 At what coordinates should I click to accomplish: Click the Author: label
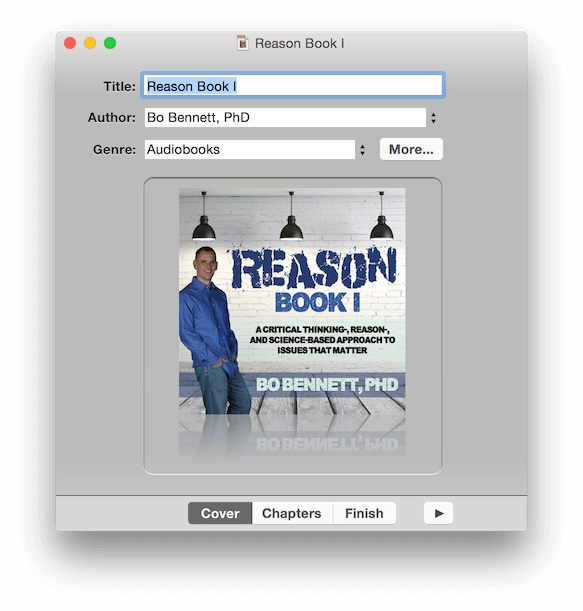(x=112, y=118)
